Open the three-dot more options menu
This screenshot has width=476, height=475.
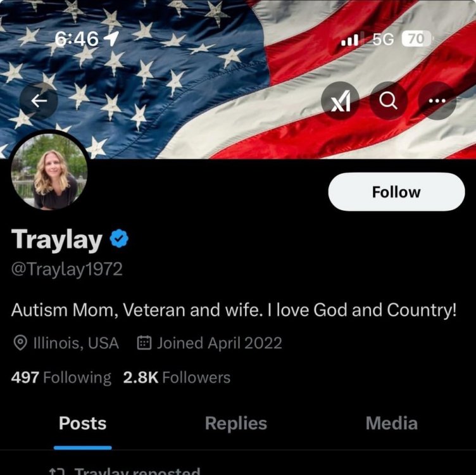[x=437, y=101]
